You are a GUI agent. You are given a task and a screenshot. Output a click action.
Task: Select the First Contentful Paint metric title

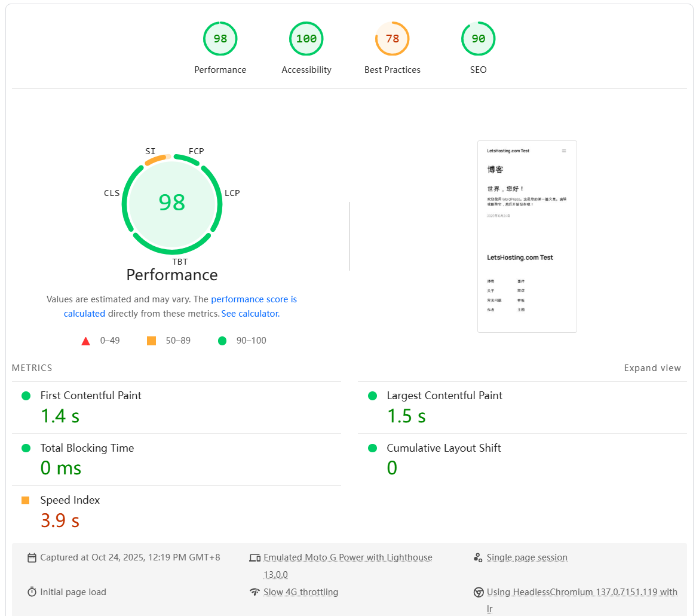pos(90,396)
